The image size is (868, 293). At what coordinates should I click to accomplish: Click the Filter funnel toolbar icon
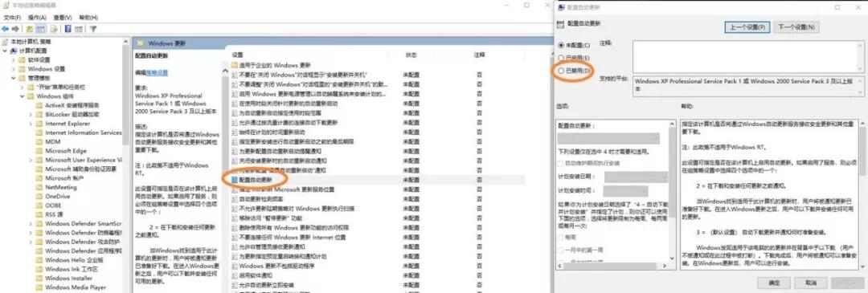(93, 29)
